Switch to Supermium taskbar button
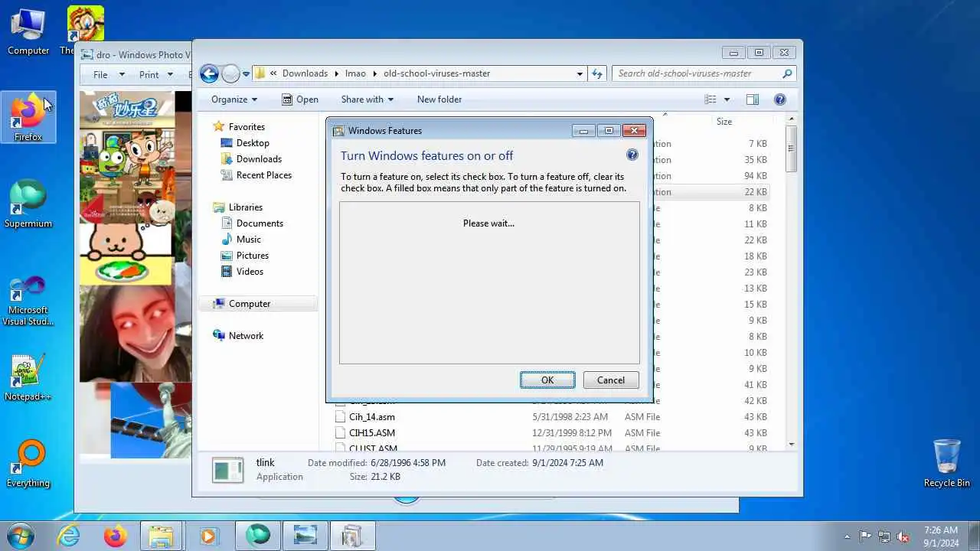Image resolution: width=980 pixels, height=551 pixels. [257, 536]
